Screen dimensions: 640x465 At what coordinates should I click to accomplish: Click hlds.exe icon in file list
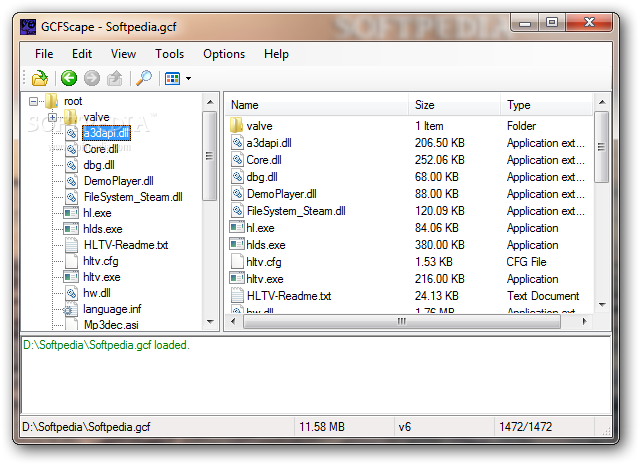tap(237, 245)
